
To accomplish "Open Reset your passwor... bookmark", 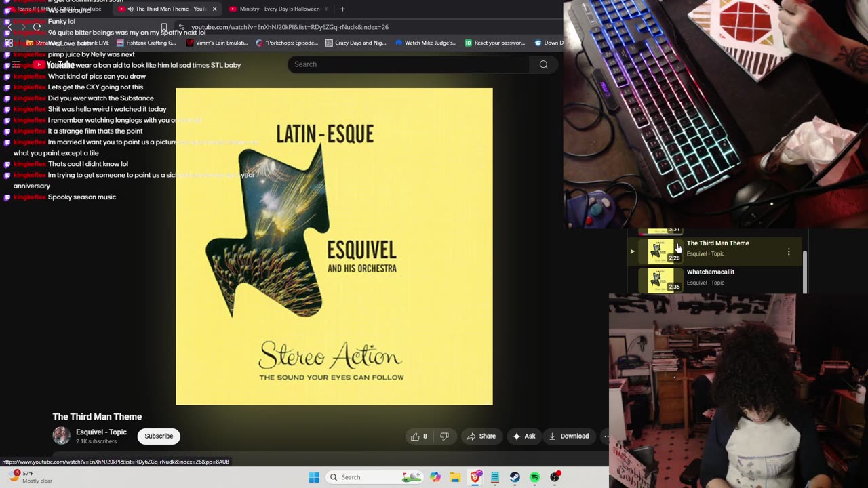I will pyautogui.click(x=495, y=43).
